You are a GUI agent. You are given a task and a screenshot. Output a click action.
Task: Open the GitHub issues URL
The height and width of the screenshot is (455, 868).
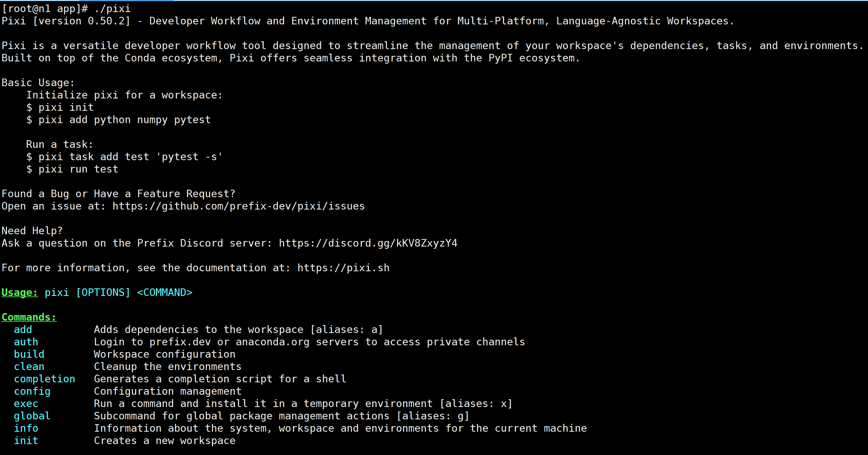[x=238, y=206]
